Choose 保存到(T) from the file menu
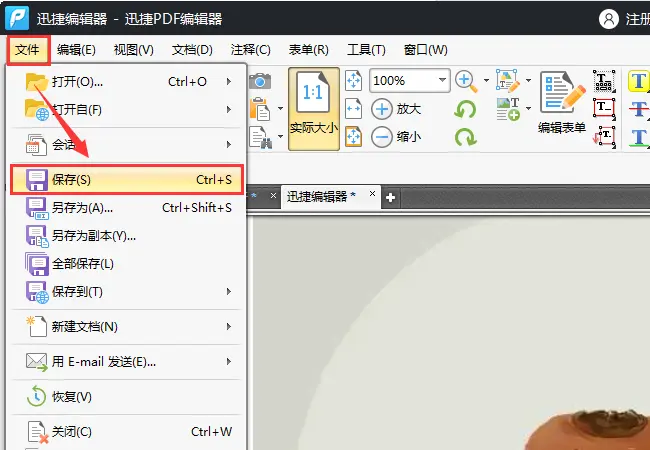Viewport: 650px width, 450px height. coord(126,292)
